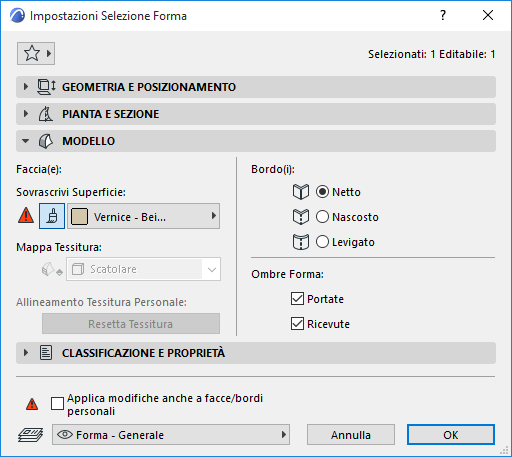Click the Netto sharp edge icon
512x457 pixels.
point(301,192)
